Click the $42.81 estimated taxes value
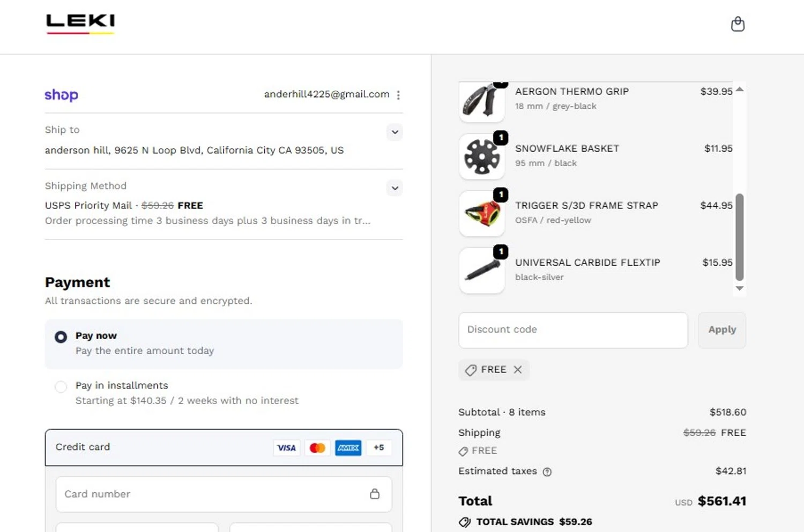The width and height of the screenshot is (804, 532). point(731,471)
